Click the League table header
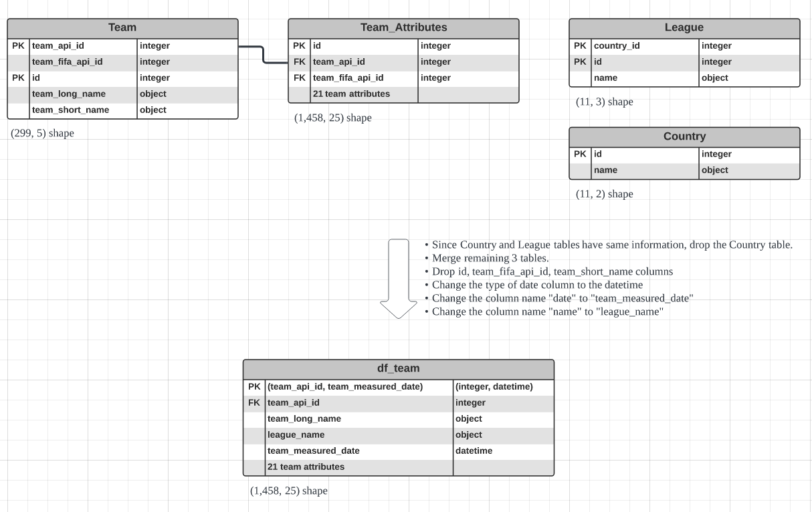The width and height of the screenshot is (812, 512). pos(684,28)
